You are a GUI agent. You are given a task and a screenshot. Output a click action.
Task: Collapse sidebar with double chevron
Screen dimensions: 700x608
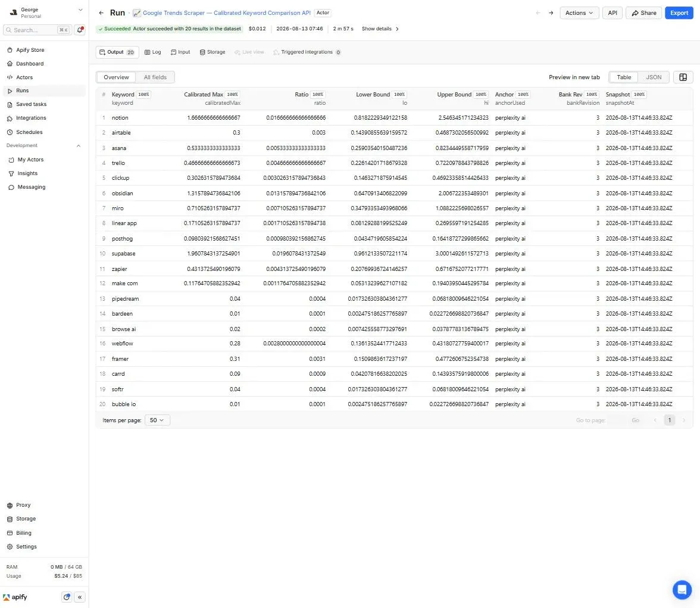click(x=80, y=597)
